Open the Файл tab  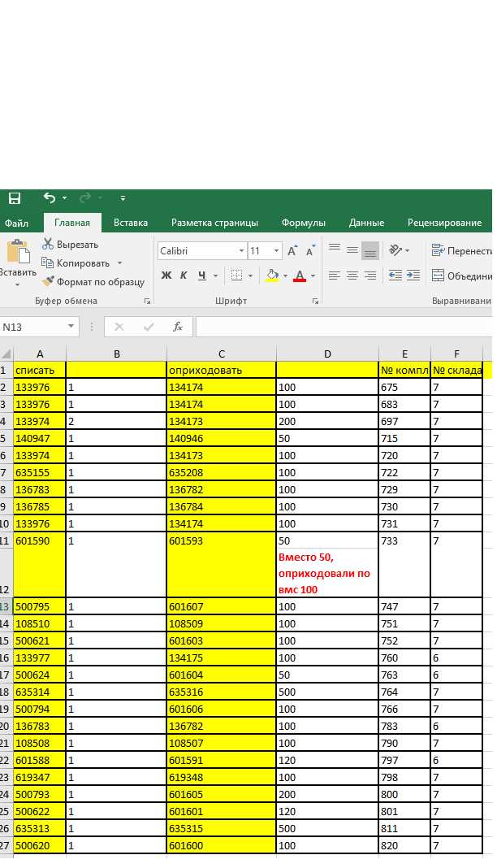pos(16,223)
